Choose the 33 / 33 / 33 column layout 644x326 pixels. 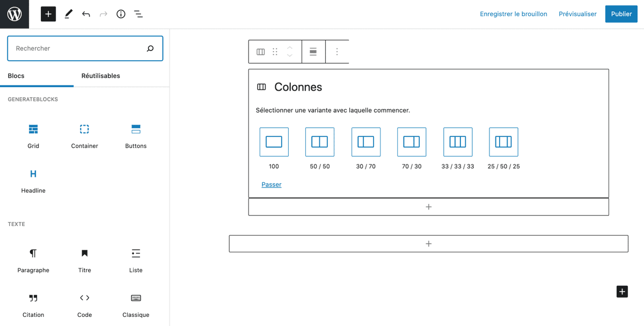[x=458, y=142]
